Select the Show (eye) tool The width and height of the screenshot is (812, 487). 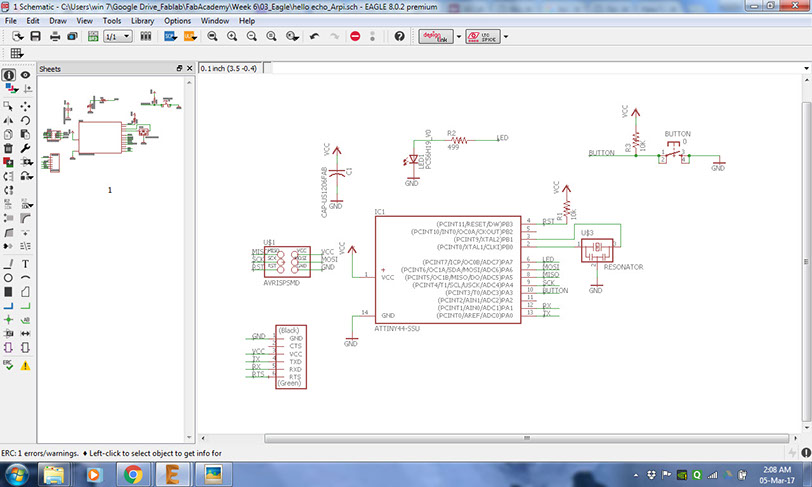(25, 75)
